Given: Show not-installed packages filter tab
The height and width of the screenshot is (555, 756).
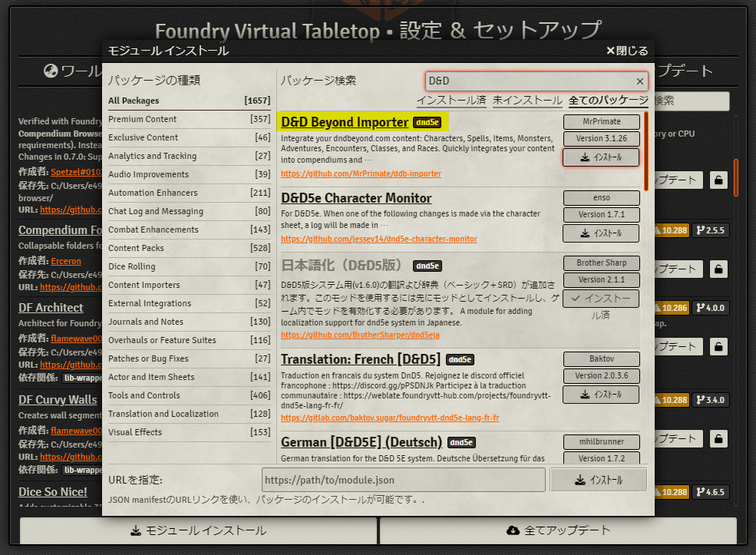Looking at the screenshot, I should point(527,101).
